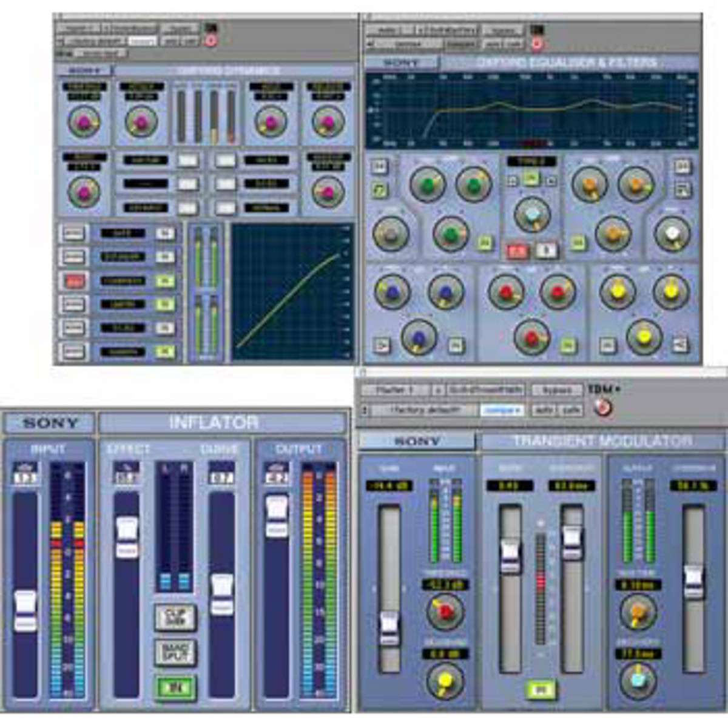Click the red Threshold knob in Transient Modulator
This screenshot has height=728, width=728.
point(445,612)
